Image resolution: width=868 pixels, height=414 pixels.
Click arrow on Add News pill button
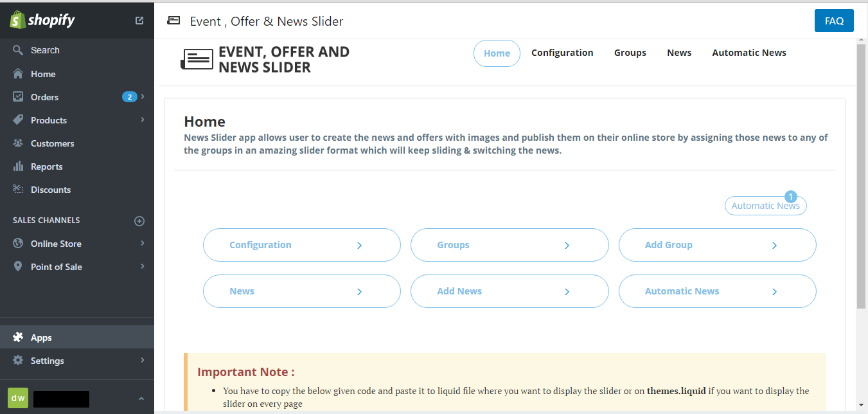[567, 292]
